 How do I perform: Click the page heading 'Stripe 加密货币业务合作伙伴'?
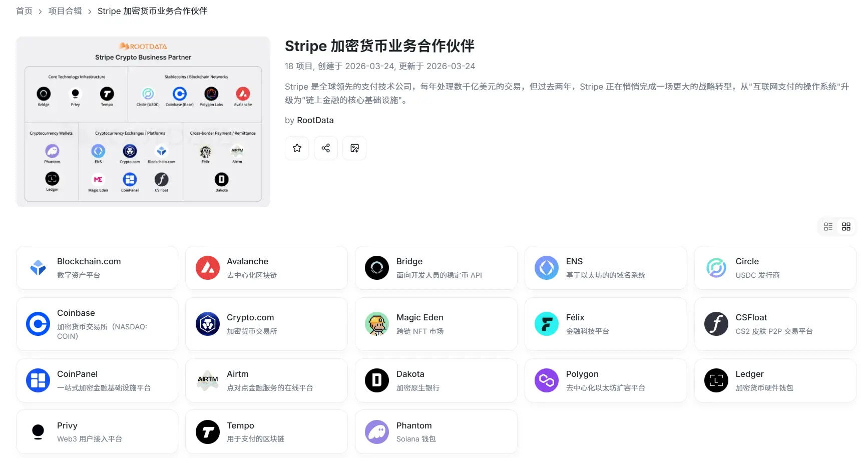pos(379,46)
